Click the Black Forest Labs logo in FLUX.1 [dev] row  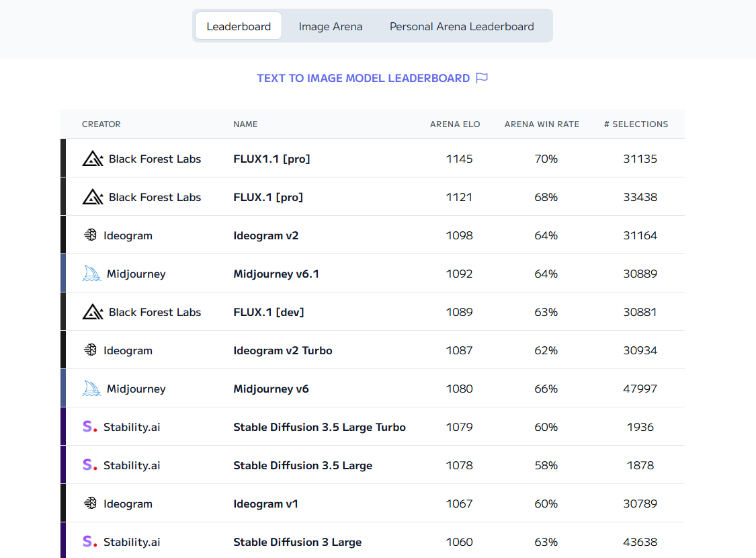pos(93,312)
